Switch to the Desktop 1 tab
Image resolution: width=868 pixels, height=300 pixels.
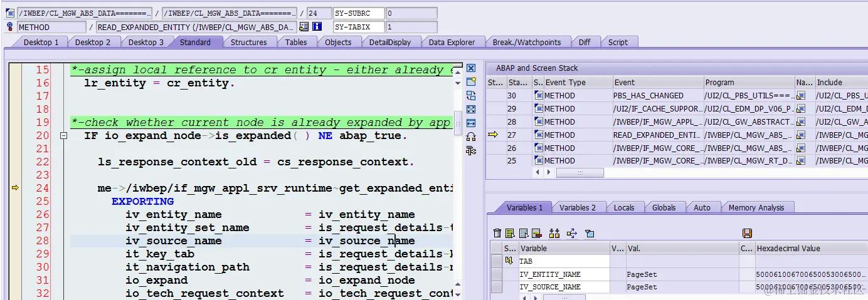(41, 42)
